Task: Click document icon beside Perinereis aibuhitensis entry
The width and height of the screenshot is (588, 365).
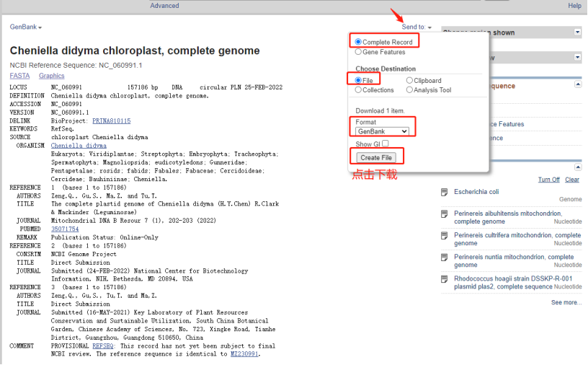Action: coord(445,214)
